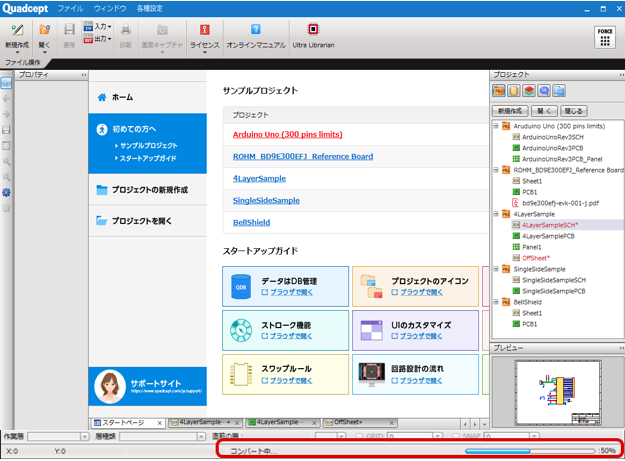The height and width of the screenshot is (461, 625).
Task: Click the コンバート中 progress bar
Action: point(530,451)
